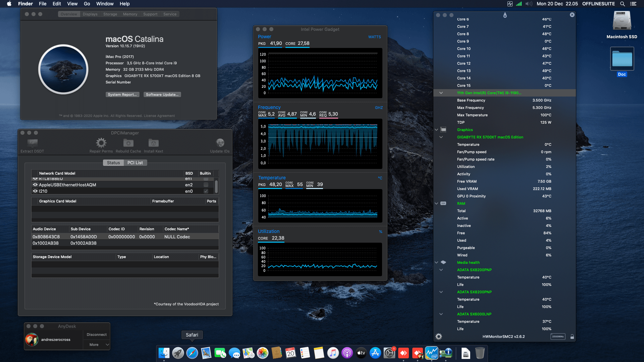644x362 pixels.
Task: Switch to the PCI List tab
Action: tap(135, 163)
